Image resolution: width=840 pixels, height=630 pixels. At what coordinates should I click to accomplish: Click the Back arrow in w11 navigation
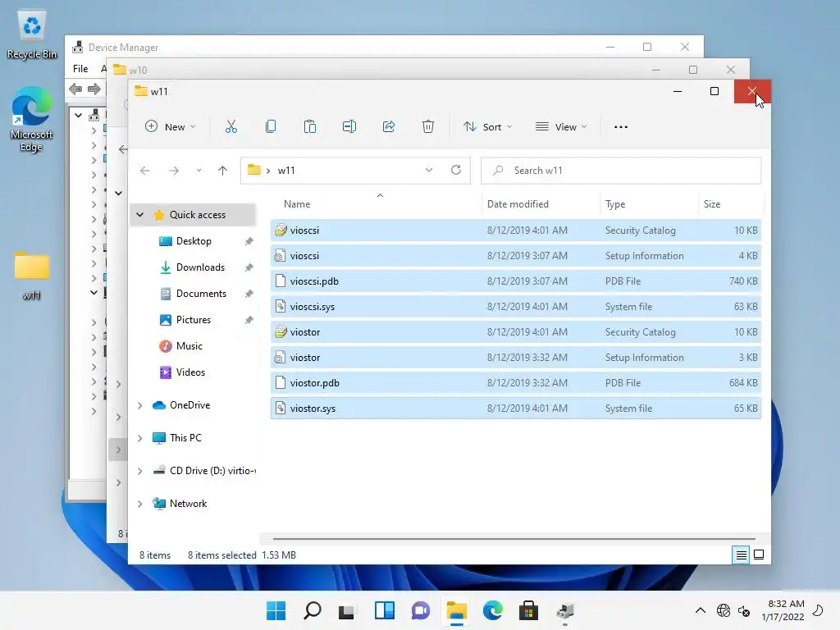coord(144,171)
